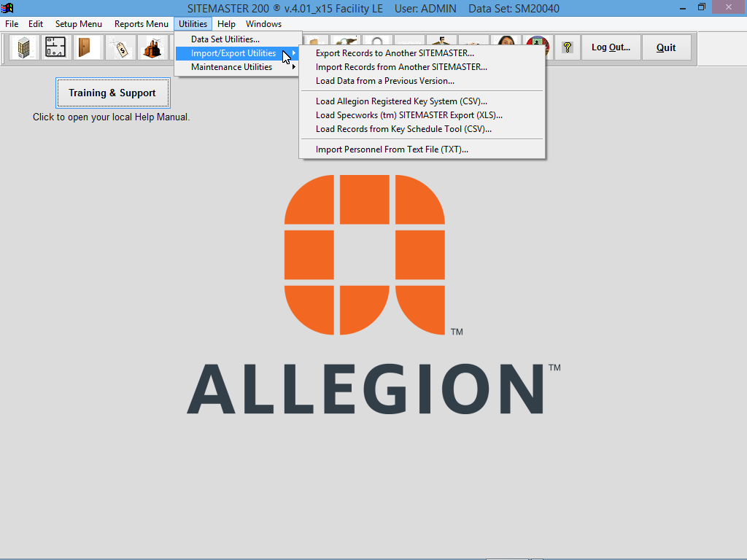This screenshot has height=560, width=747.
Task: Select Load Data from a Previous Version...
Action: pyautogui.click(x=422, y=80)
